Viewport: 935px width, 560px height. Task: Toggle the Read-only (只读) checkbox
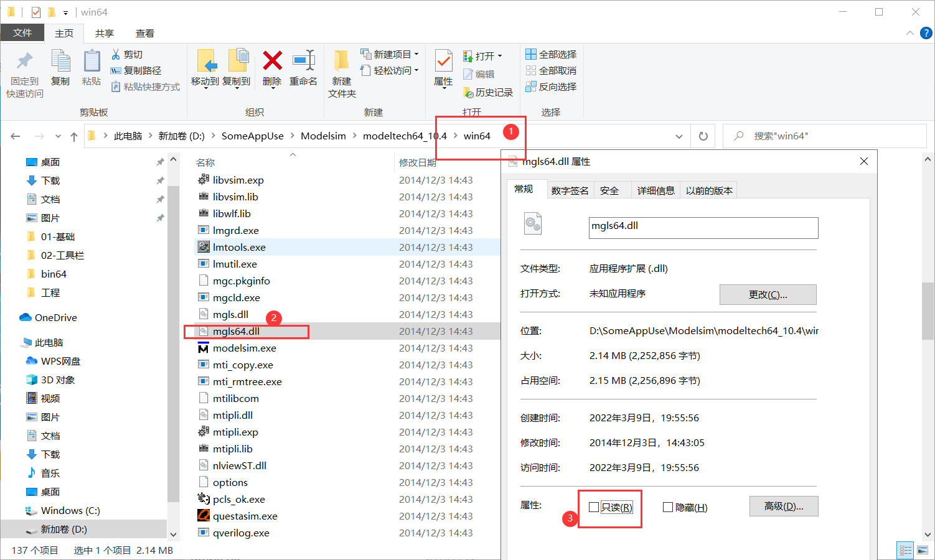tap(594, 507)
